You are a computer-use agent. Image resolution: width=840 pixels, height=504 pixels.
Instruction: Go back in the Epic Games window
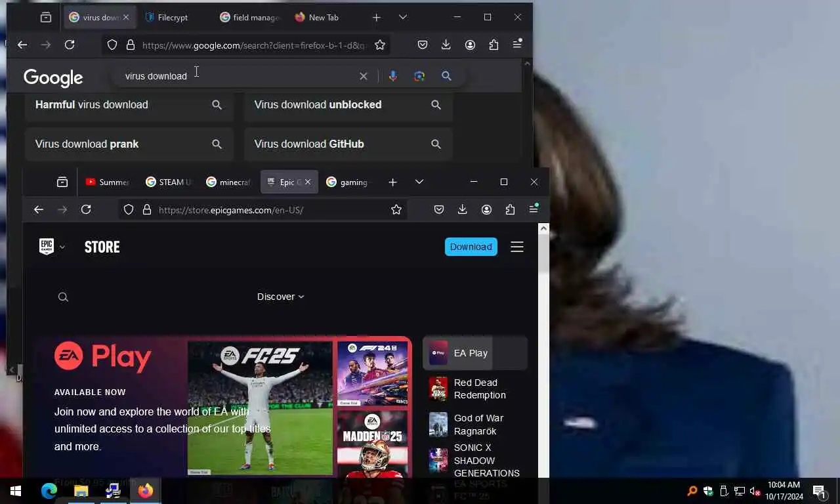pyautogui.click(x=39, y=209)
